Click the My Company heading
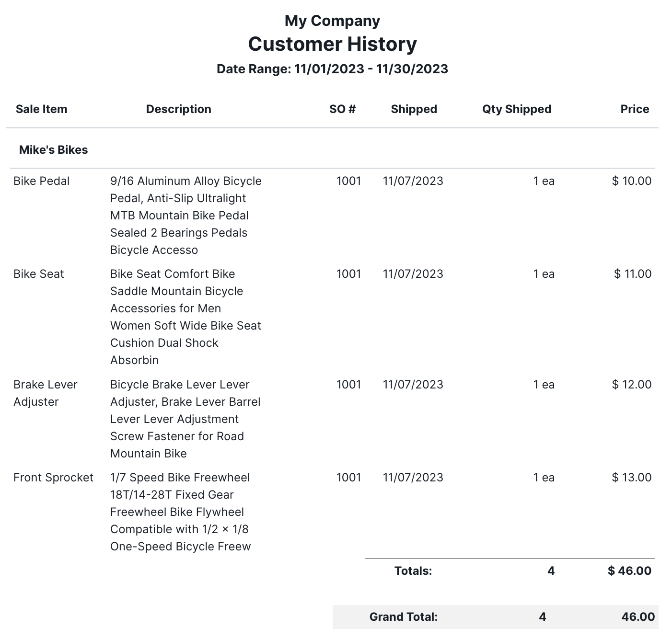The height and width of the screenshot is (639, 672). click(332, 21)
